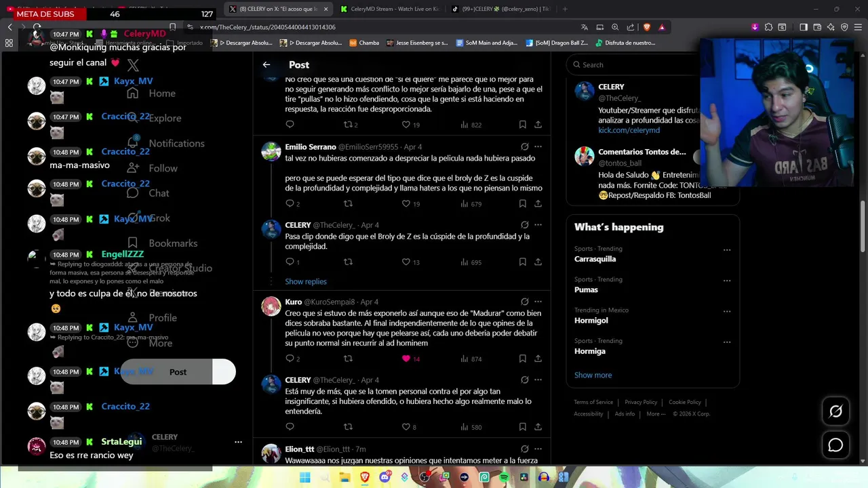868x488 pixels.
Task: Open floating messages button
Action: click(835, 445)
